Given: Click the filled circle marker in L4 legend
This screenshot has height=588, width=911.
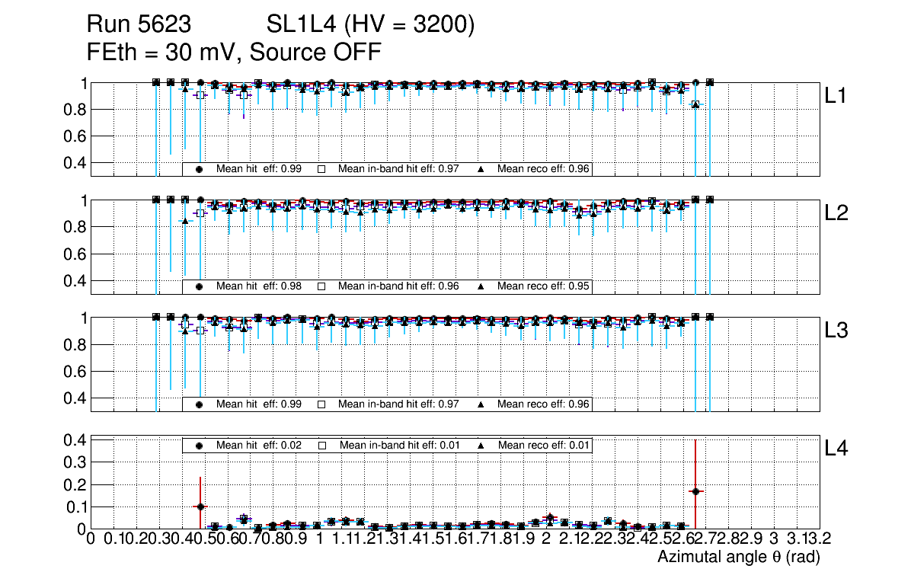Looking at the screenshot, I should click(x=199, y=445).
